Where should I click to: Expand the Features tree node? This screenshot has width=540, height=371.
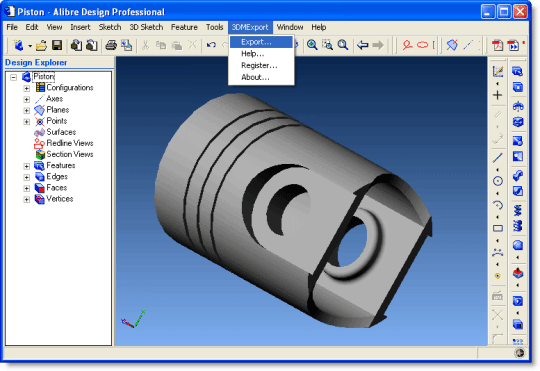point(27,166)
